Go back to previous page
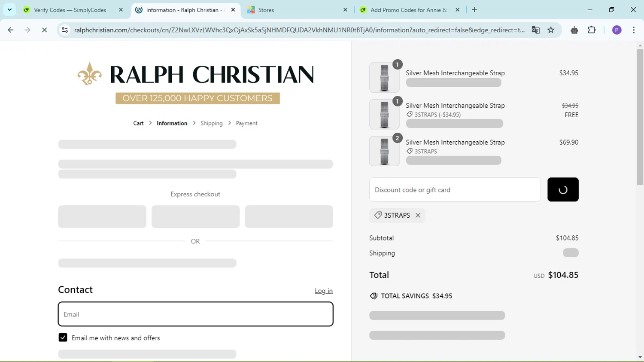644x362 pixels. [11, 30]
